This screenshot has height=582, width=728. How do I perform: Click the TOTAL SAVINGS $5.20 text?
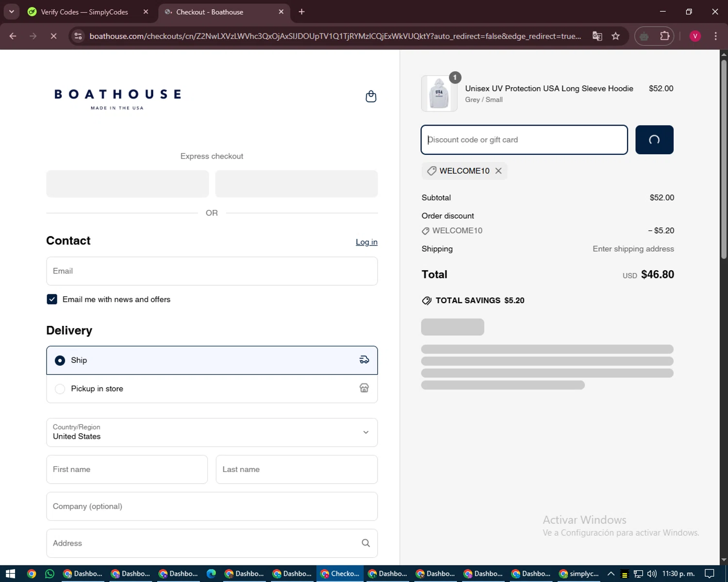pos(480,300)
